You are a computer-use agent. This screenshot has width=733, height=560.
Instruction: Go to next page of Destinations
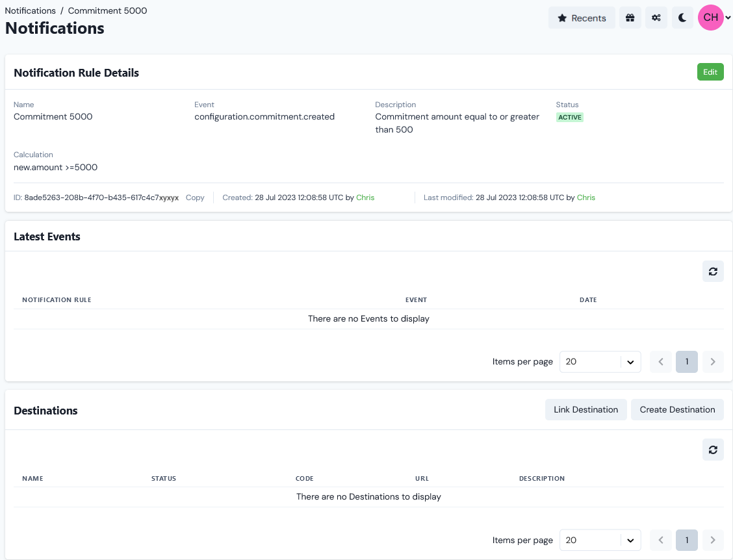pyautogui.click(x=713, y=540)
